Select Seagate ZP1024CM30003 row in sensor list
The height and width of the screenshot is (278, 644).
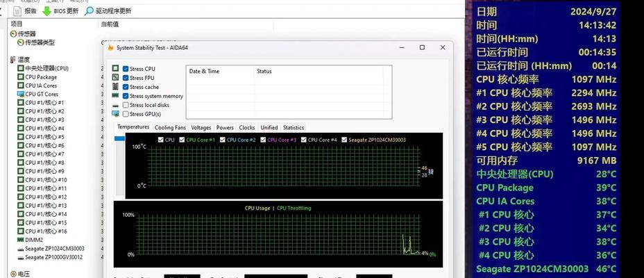tap(51, 248)
